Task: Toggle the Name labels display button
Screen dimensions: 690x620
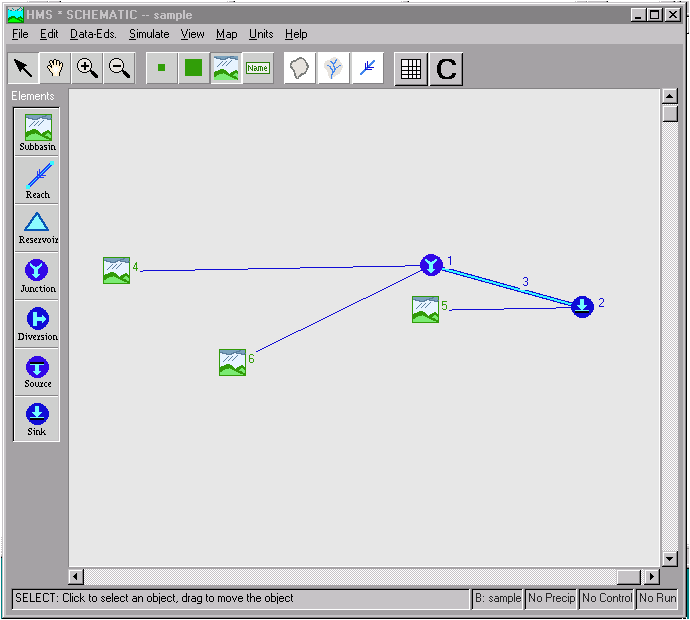Action: coord(258,68)
